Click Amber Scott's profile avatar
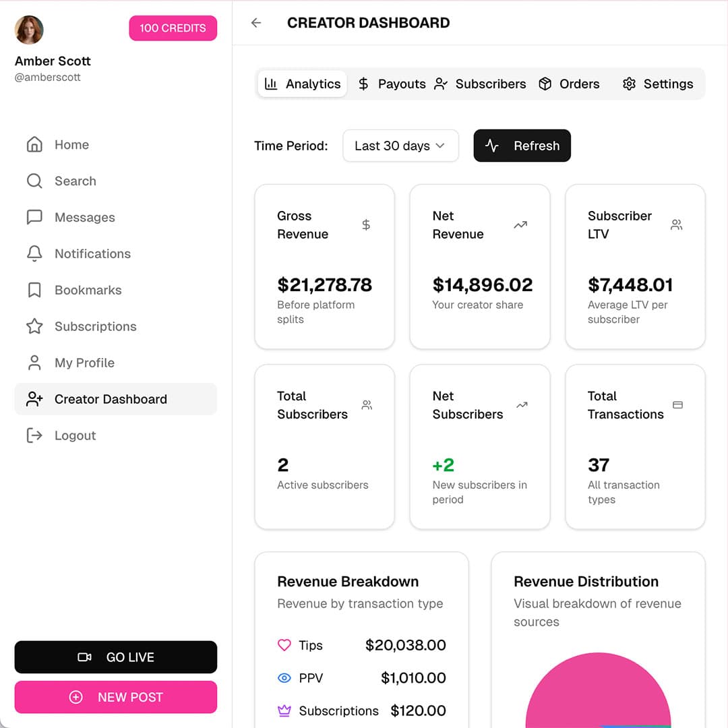 tap(29, 30)
